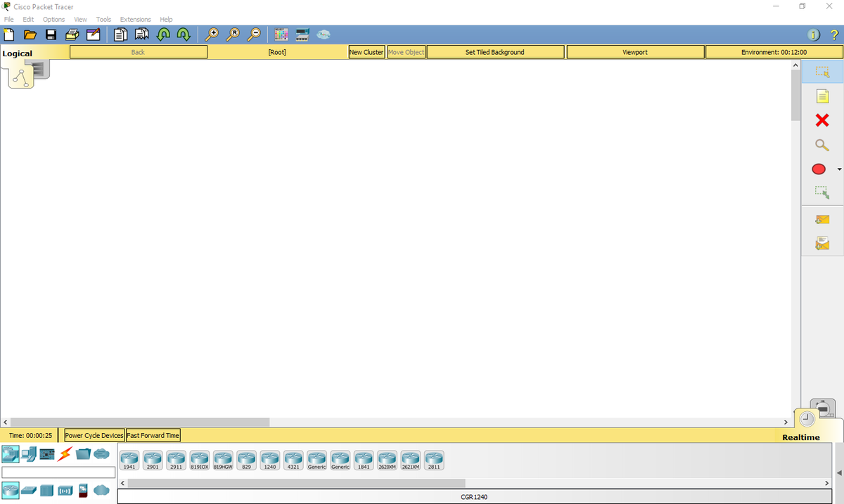Click Fast Forward Time button
844x504 pixels.
153,435
